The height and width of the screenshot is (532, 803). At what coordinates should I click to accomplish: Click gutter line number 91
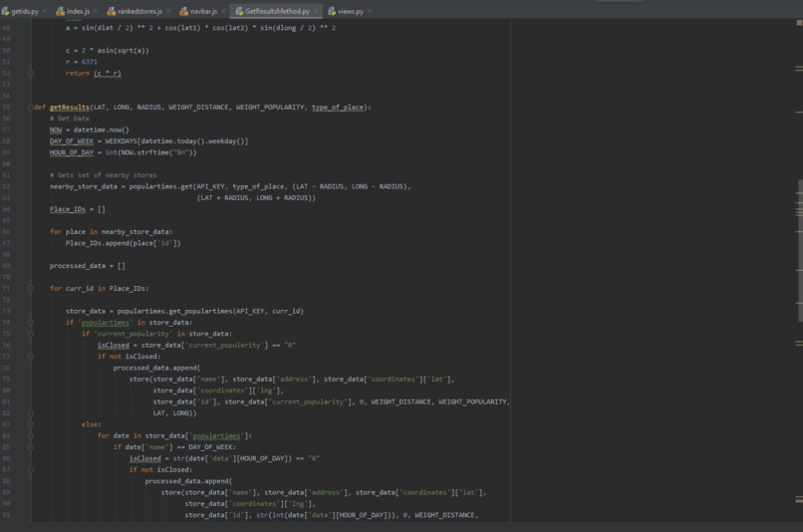[6, 515]
